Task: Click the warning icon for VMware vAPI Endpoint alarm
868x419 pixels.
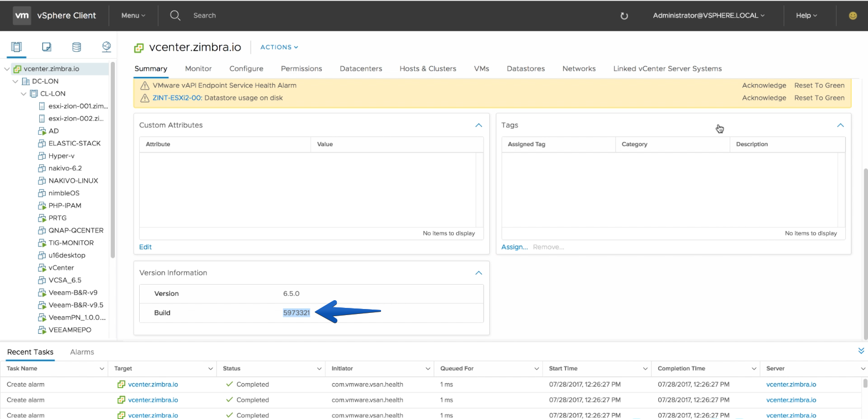Action: (145, 86)
